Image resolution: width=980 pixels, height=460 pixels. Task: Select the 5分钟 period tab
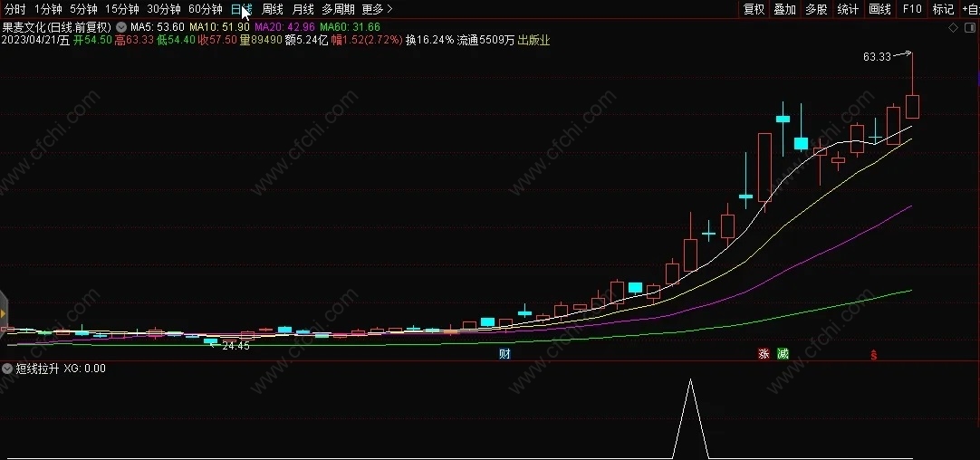pos(83,9)
